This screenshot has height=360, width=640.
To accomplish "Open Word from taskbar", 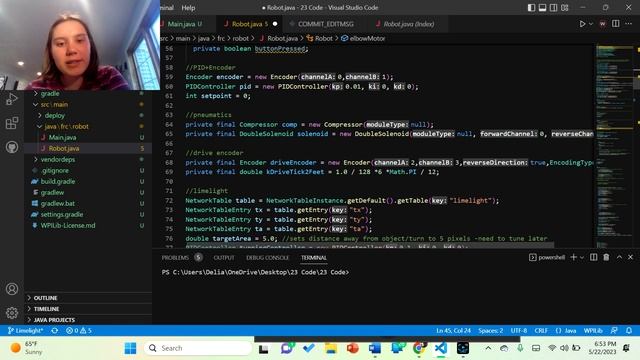I will click(375, 348).
